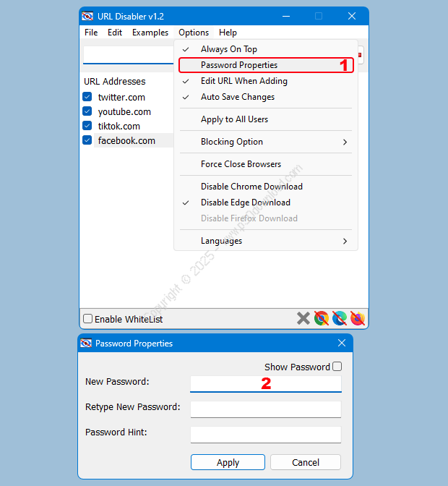Click the URL Disabler title bar icon
The height and width of the screenshot is (486, 448).
(x=87, y=16)
